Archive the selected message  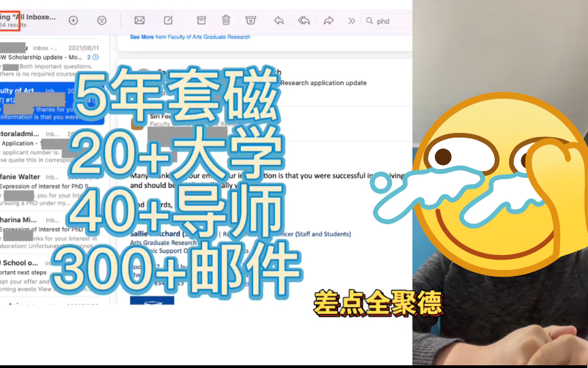click(x=201, y=20)
